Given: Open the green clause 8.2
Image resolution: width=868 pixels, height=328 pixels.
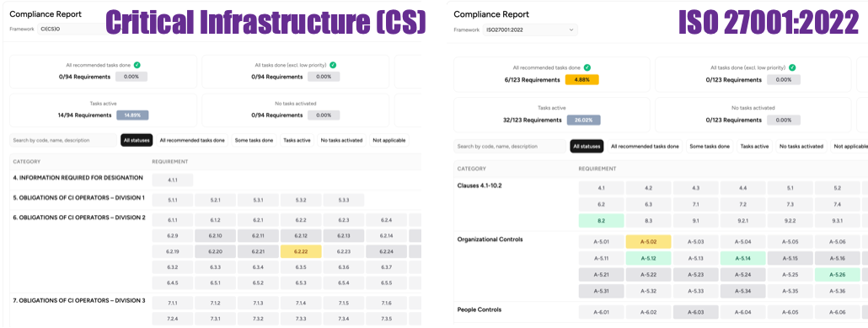Looking at the screenshot, I should [601, 221].
